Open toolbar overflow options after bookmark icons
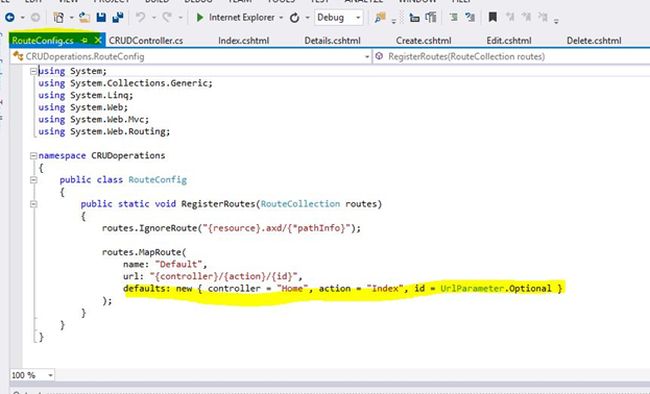 [556, 20]
